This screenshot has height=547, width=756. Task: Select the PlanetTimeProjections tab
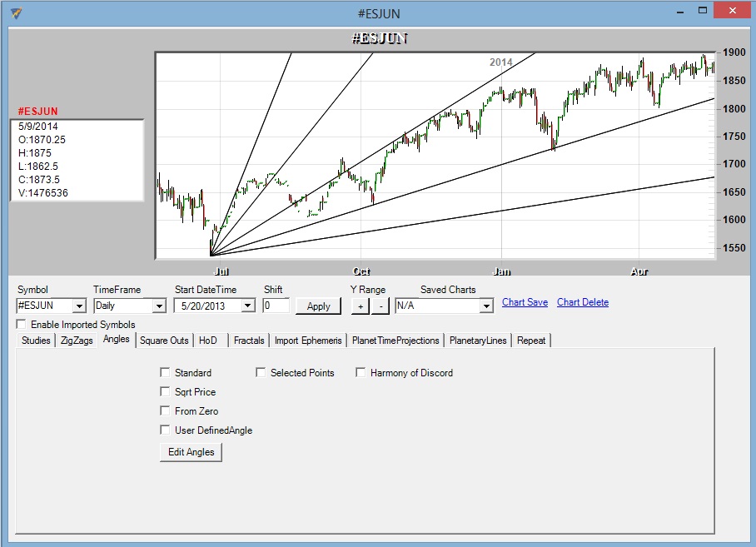(395, 341)
